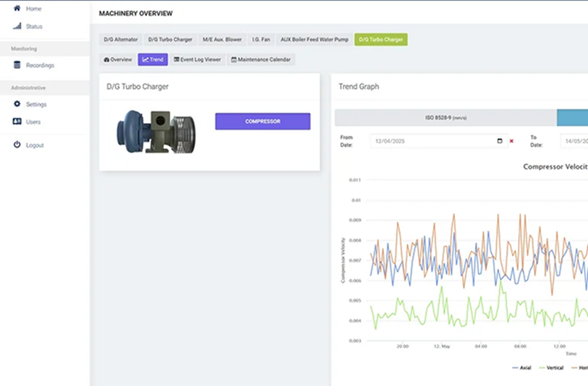Image resolution: width=588 pixels, height=386 pixels.
Task: Switch to the Overview view
Action: pos(117,60)
